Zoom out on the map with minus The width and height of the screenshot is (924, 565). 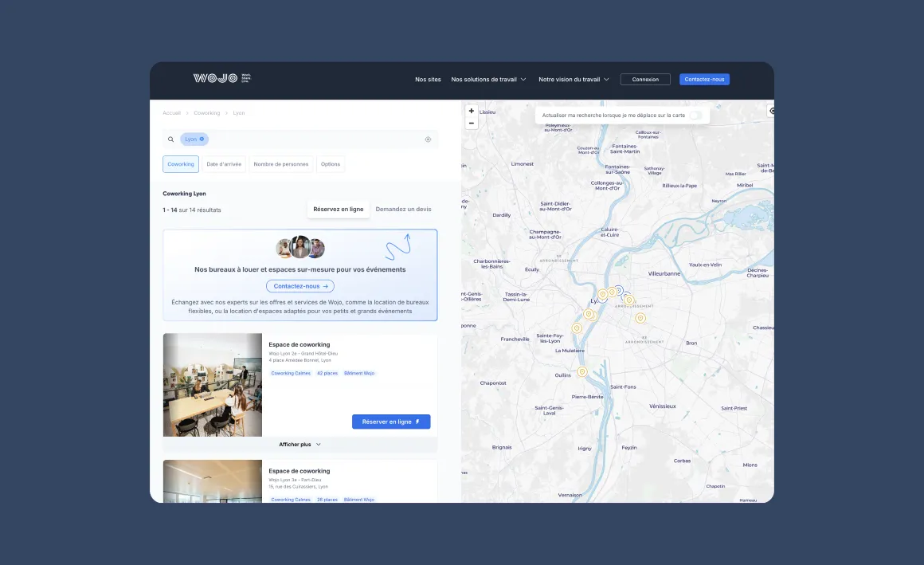point(472,124)
